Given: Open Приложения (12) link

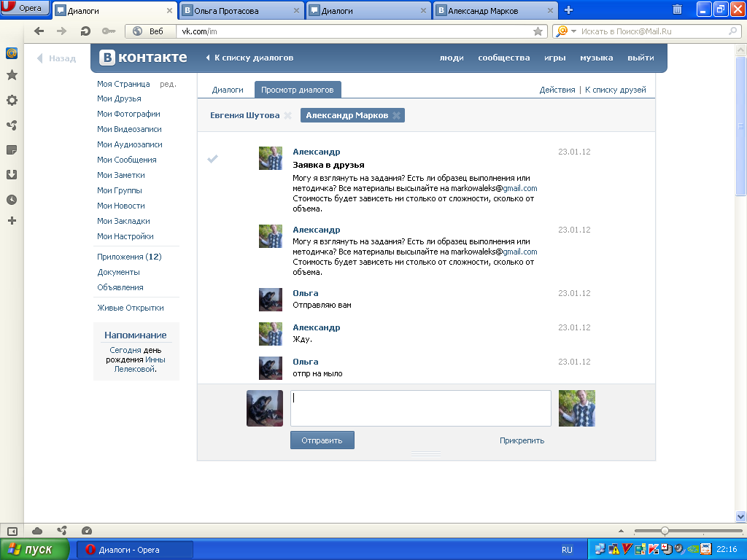Looking at the screenshot, I should tap(129, 257).
